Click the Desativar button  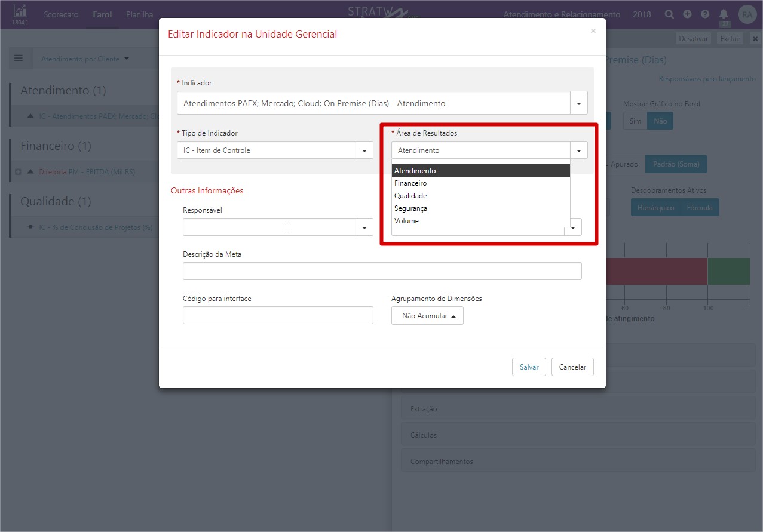coord(693,39)
